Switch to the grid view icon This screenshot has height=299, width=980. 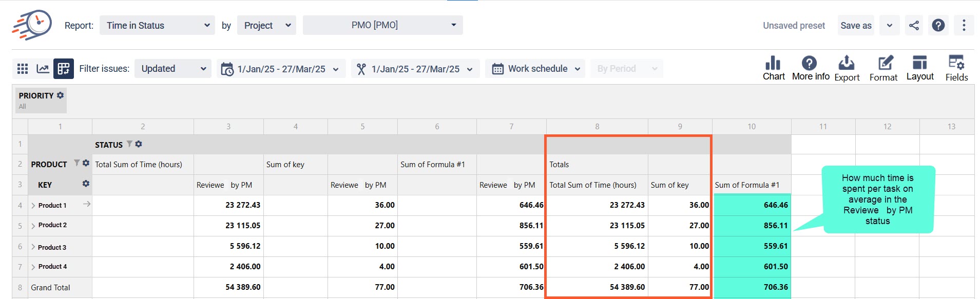23,69
